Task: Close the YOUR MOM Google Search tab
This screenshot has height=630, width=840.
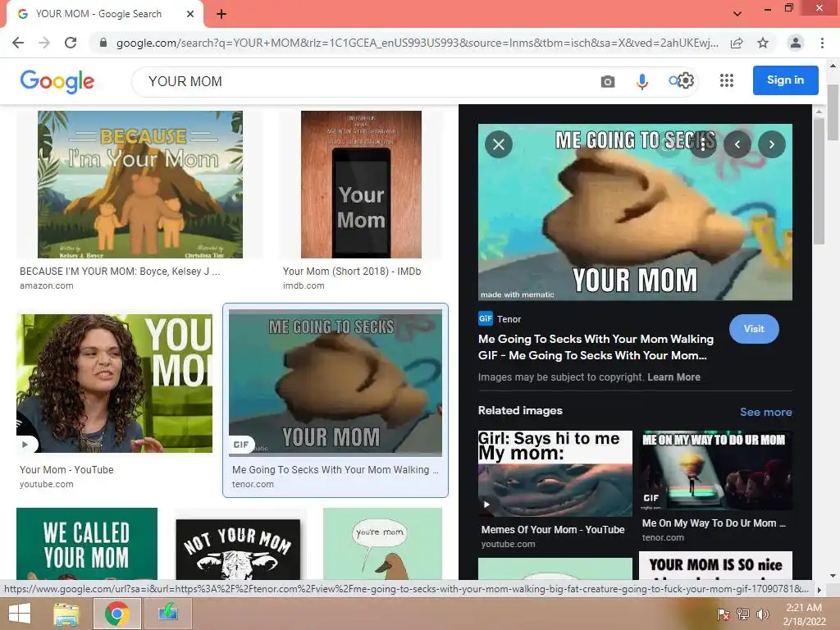Action: (x=190, y=14)
